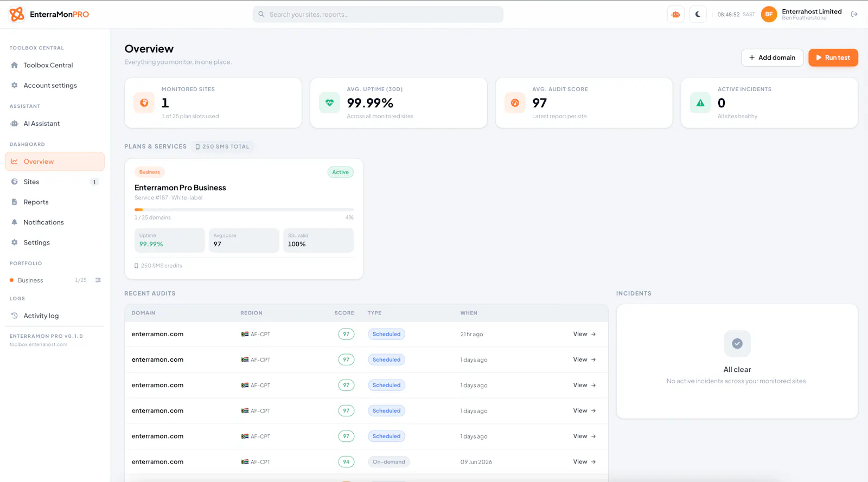The height and width of the screenshot is (482, 868).
Task: Click the Scheduled tag in the 21 hr ago row
Action: pyautogui.click(x=386, y=334)
